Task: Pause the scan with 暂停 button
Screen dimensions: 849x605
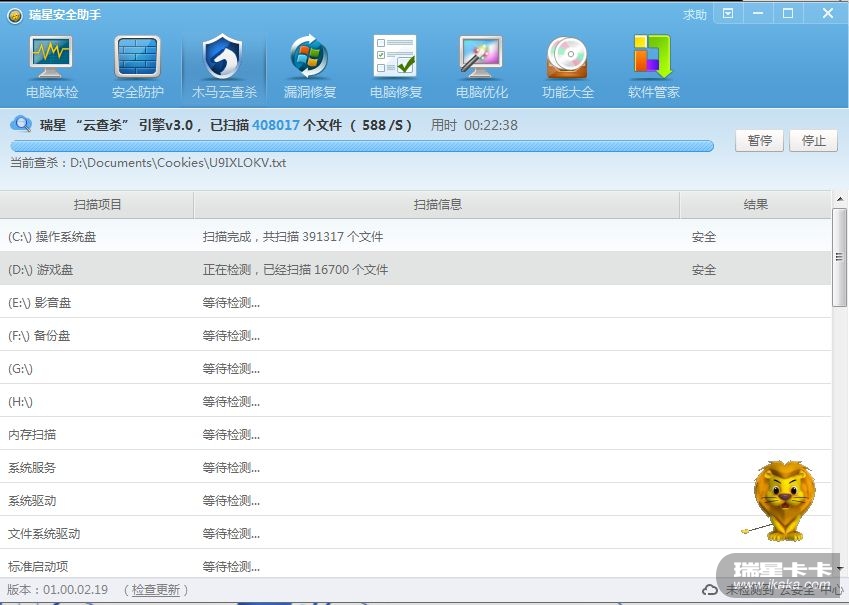Action: [x=759, y=141]
